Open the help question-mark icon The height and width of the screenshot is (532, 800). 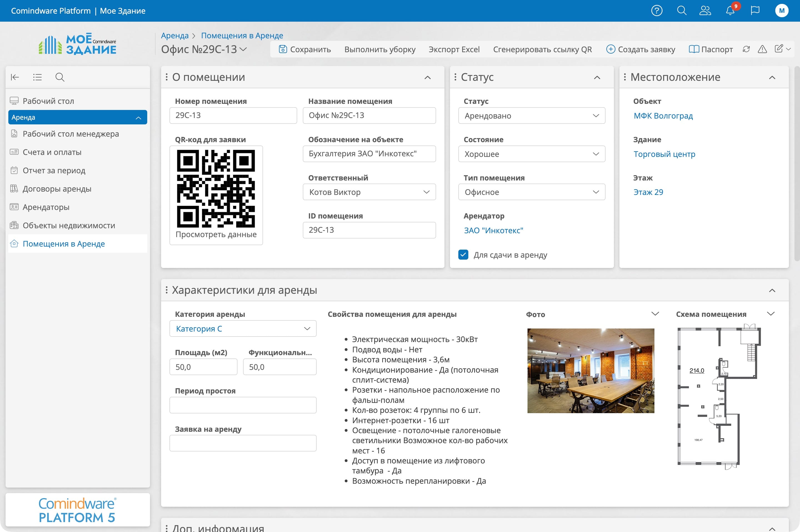click(x=656, y=11)
